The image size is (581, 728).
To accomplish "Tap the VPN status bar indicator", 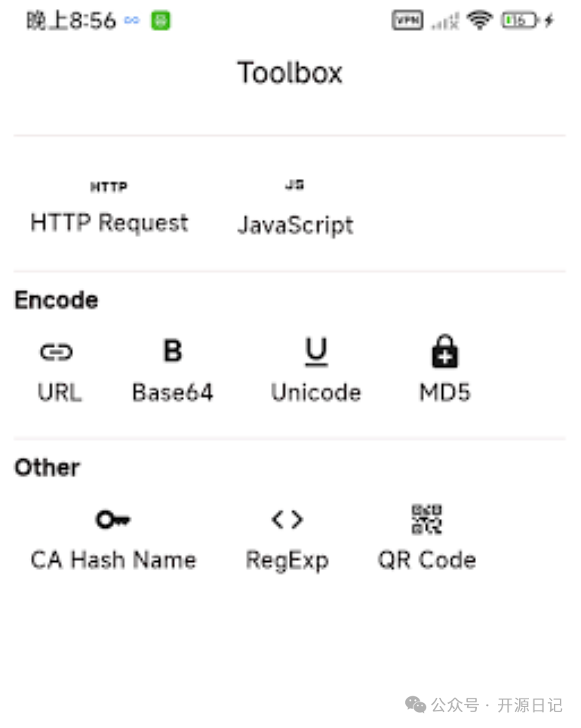I will click(x=407, y=20).
